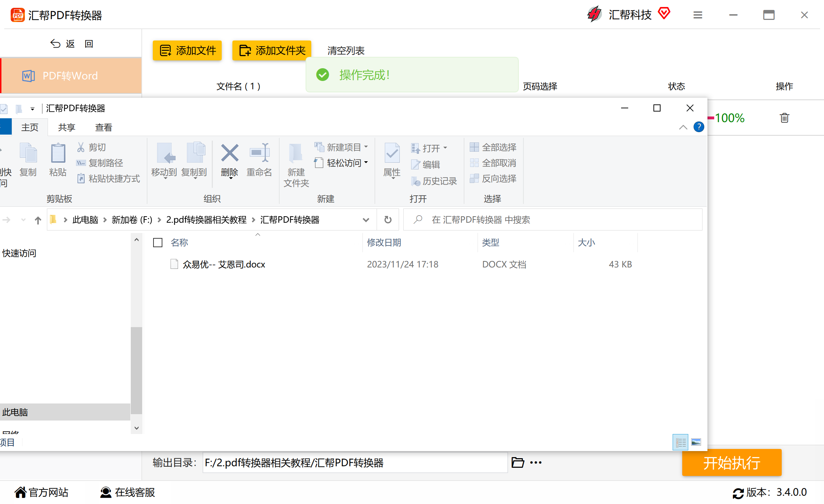The height and width of the screenshot is (504, 824).
Task: Open Explorer help question mark icon
Action: pos(699,127)
